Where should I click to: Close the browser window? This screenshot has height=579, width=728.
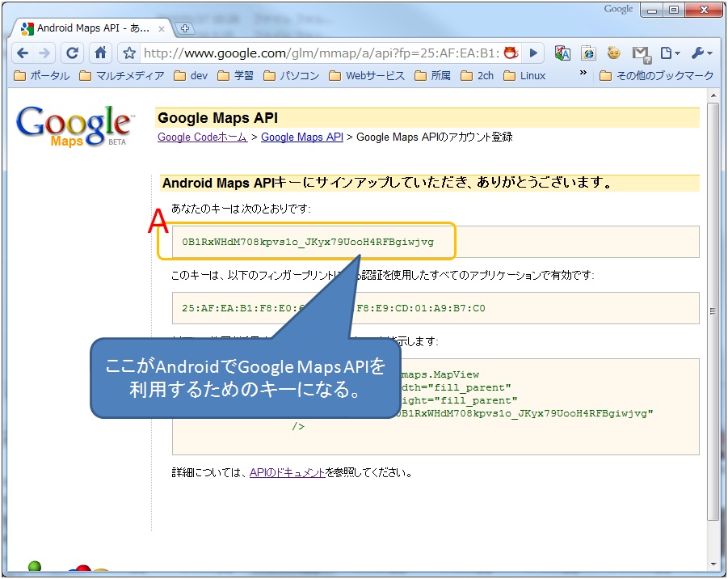(704, 11)
